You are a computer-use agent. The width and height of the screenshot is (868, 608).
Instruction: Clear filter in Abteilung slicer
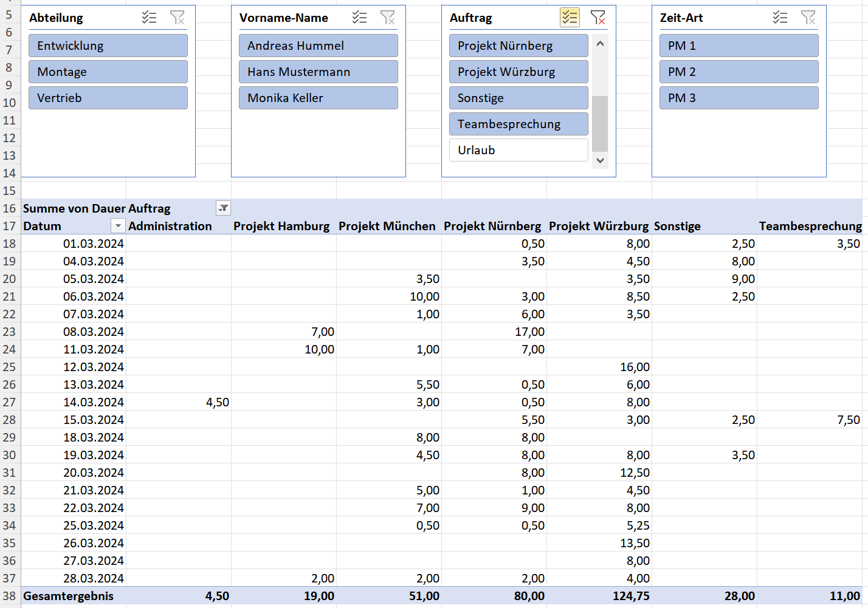click(177, 18)
